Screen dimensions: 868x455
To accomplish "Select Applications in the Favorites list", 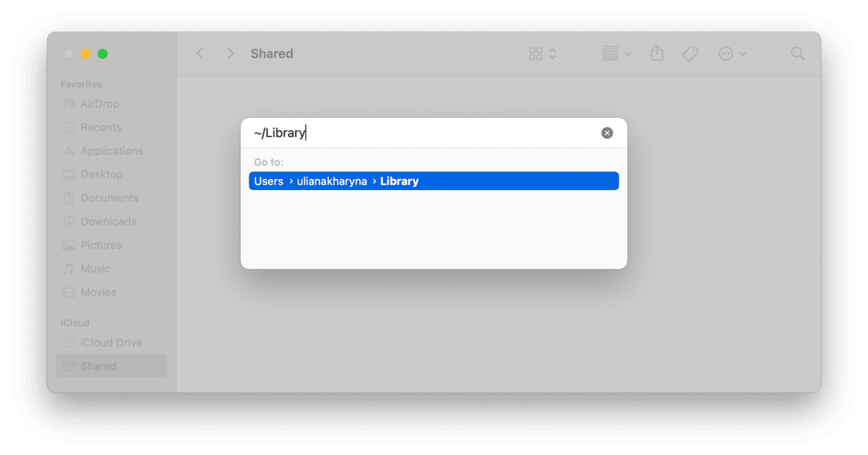I will pos(111,151).
